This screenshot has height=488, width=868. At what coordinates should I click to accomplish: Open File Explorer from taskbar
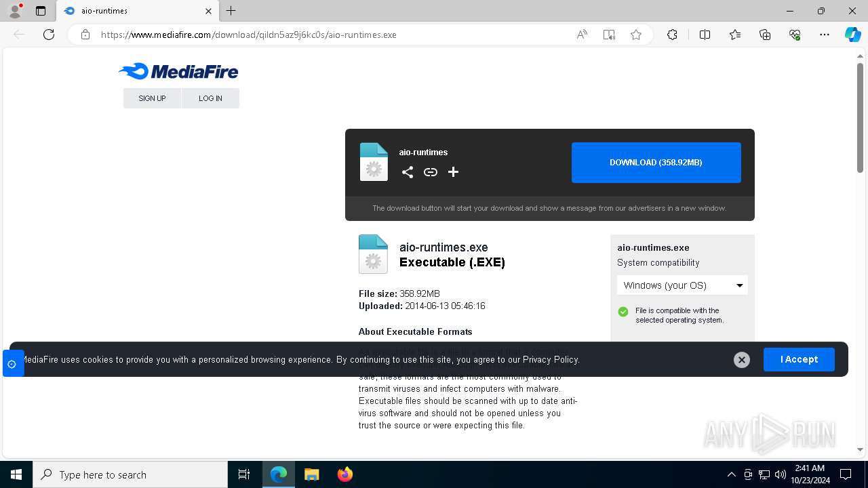[x=311, y=474]
